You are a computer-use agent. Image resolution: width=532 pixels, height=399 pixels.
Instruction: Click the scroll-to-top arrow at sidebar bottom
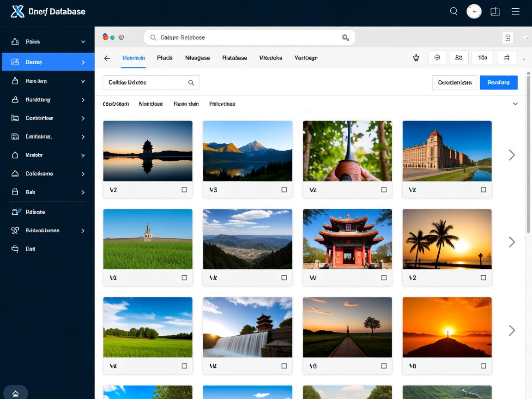15,393
